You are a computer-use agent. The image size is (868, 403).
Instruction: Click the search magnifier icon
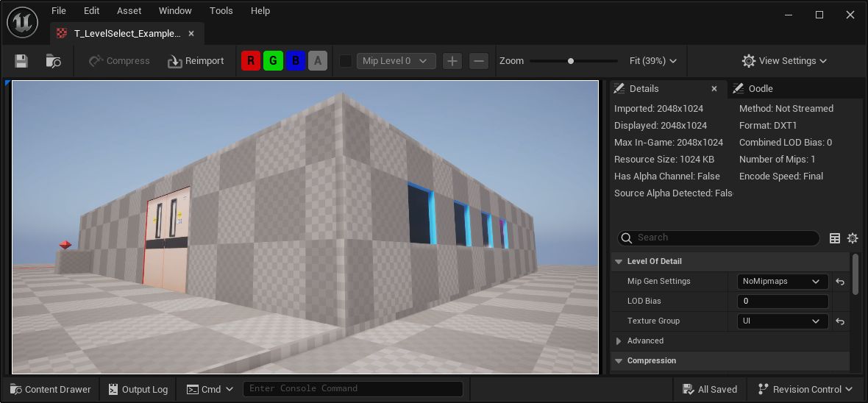pos(627,238)
